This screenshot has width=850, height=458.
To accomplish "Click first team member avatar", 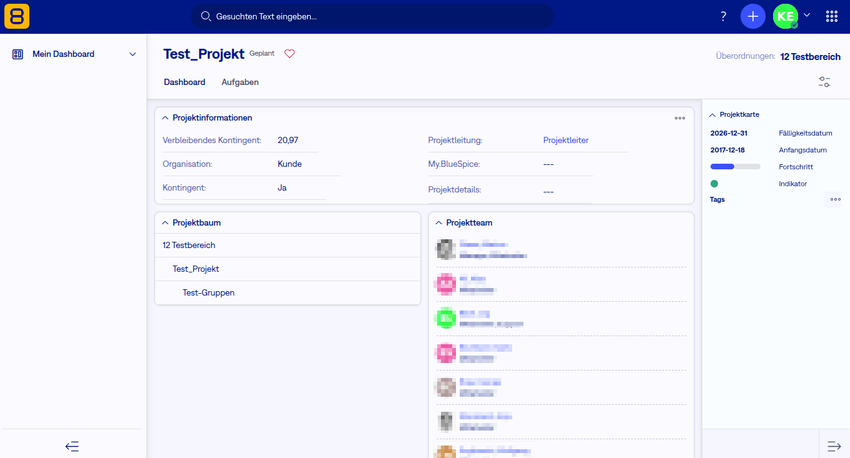I will (x=446, y=249).
